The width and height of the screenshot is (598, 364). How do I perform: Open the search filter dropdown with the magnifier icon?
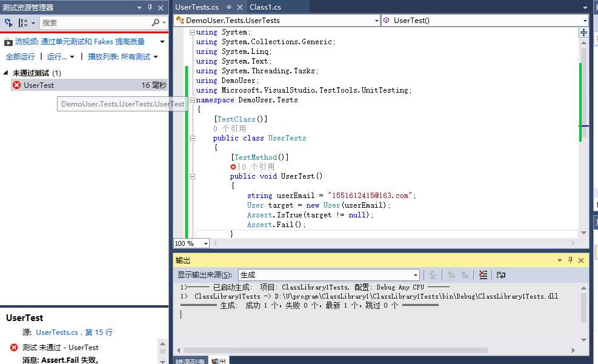point(159,23)
